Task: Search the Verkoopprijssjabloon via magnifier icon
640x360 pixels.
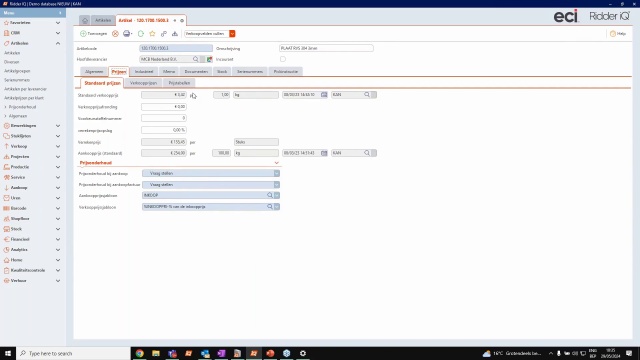Action: click(x=270, y=207)
